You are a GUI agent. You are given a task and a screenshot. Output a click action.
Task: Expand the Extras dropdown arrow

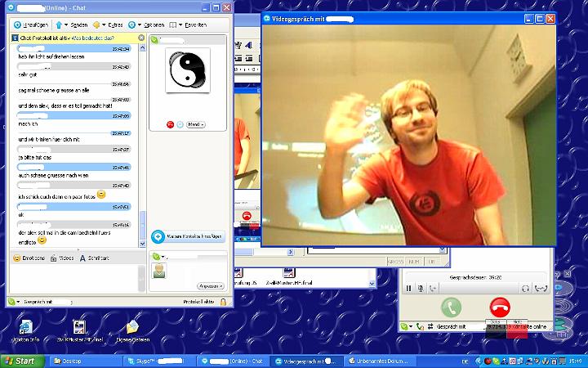104,25
